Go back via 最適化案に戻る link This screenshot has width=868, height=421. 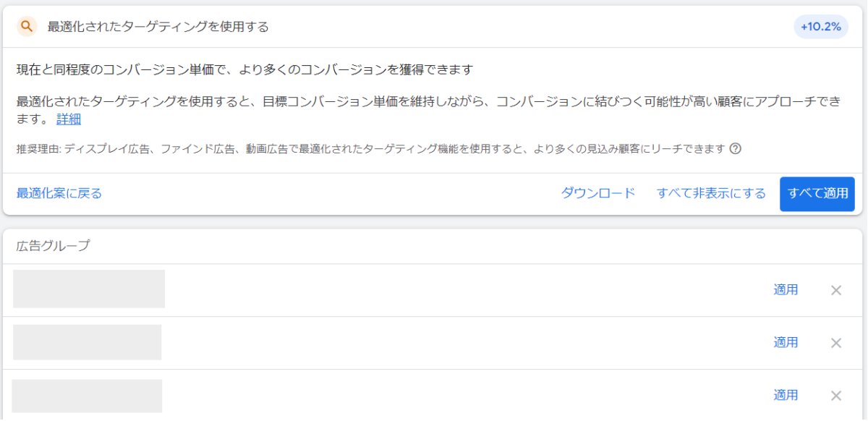point(59,193)
